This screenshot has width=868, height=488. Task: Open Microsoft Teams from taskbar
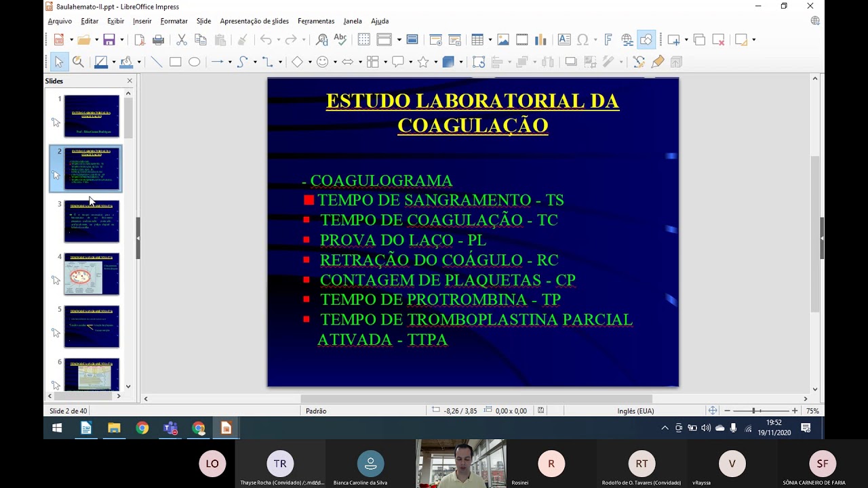click(x=170, y=428)
